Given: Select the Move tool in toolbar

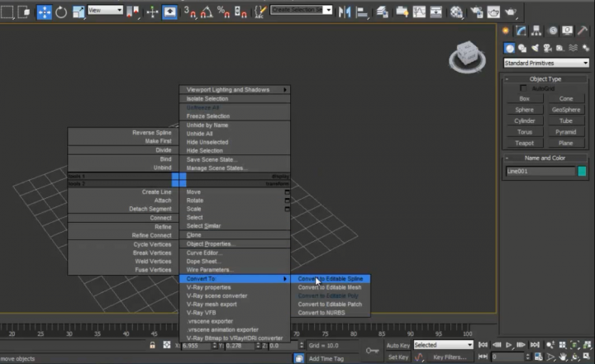Looking at the screenshot, I should tap(44, 12).
